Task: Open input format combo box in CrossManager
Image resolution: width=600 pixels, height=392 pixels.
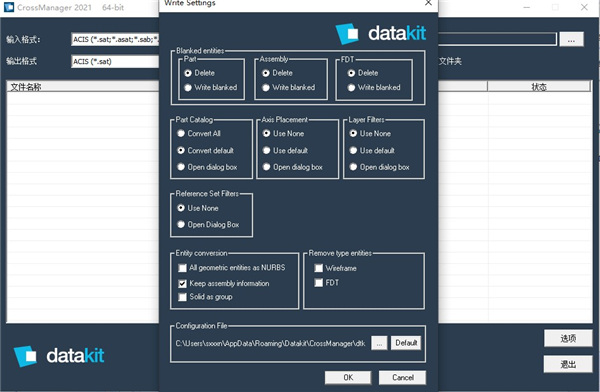Action: click(115, 39)
